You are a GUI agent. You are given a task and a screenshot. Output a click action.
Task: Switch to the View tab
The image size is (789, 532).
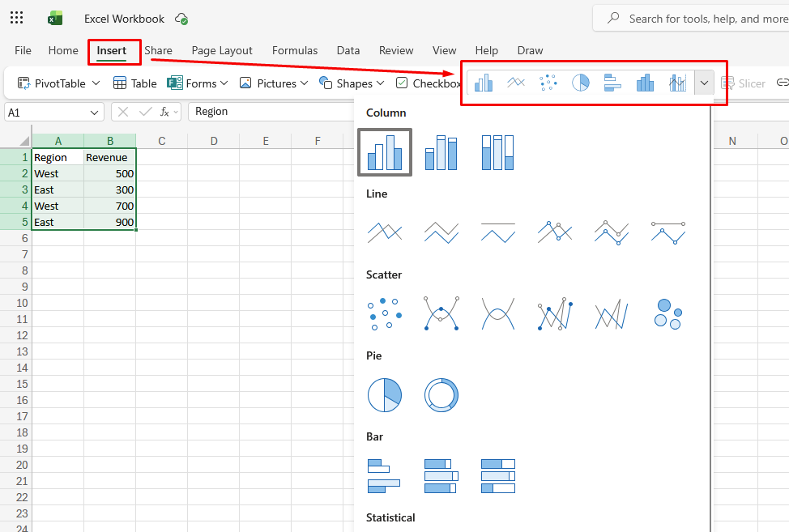(444, 50)
